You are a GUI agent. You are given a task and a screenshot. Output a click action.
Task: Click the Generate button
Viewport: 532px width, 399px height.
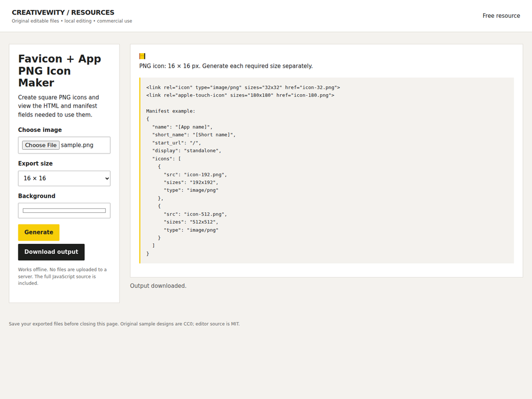pos(39,232)
